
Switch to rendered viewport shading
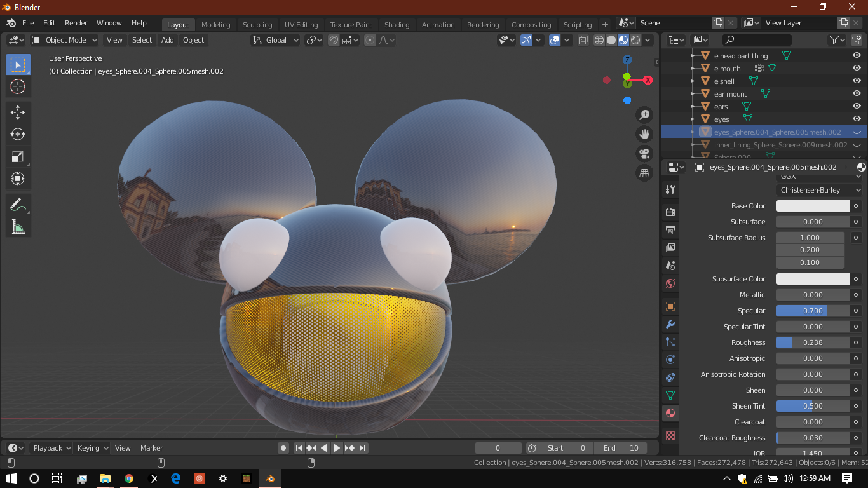(635, 40)
